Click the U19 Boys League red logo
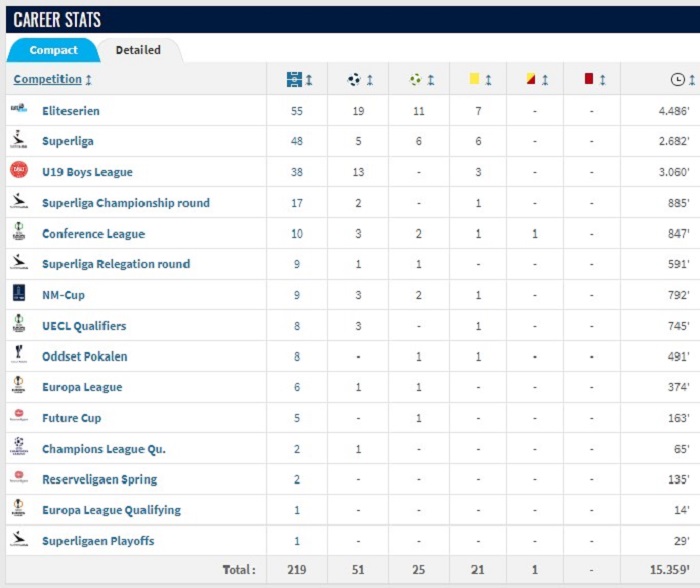700x588 pixels. (x=19, y=170)
